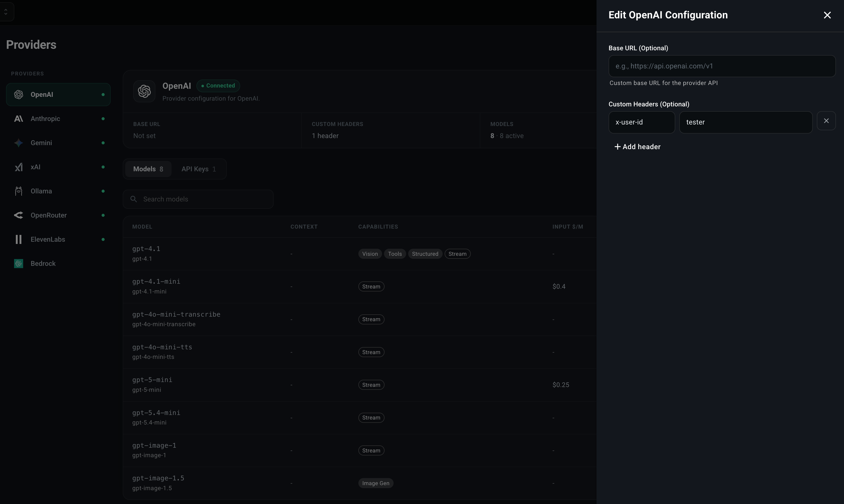Image resolution: width=844 pixels, height=504 pixels.
Task: Select Ollama provider in sidebar
Action: [58, 191]
